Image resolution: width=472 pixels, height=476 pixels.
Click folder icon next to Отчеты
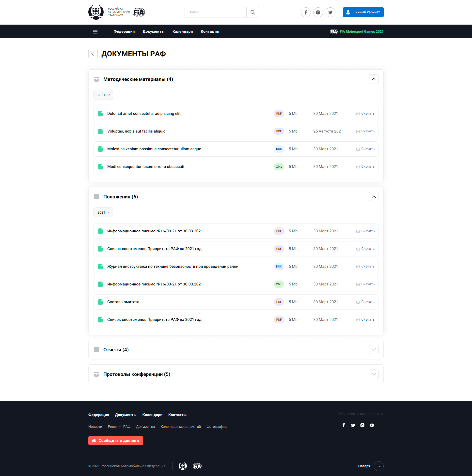pos(96,350)
